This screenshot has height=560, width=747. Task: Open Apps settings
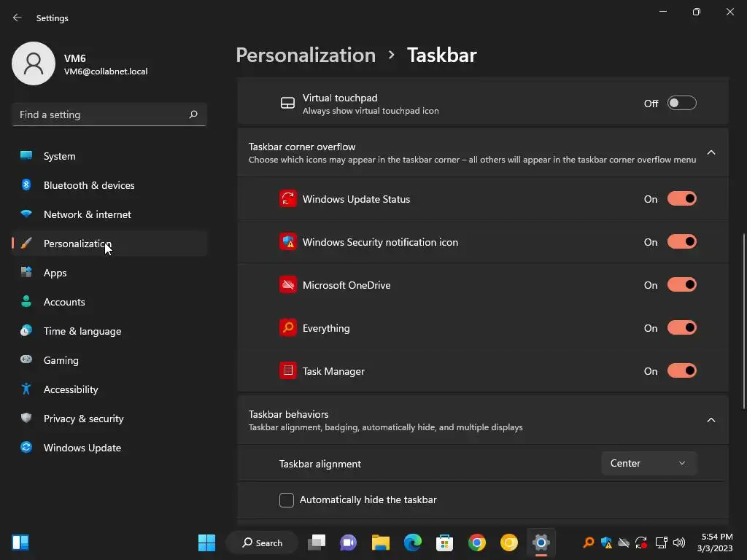click(109, 273)
